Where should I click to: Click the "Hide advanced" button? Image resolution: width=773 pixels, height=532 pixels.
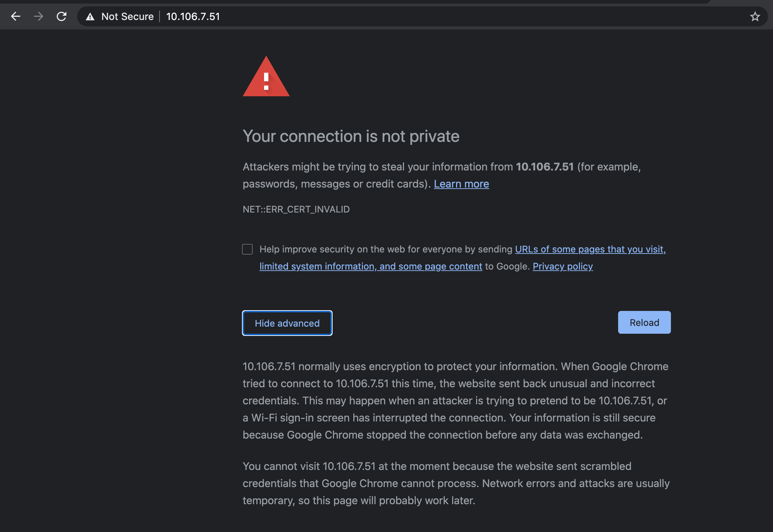coord(287,323)
